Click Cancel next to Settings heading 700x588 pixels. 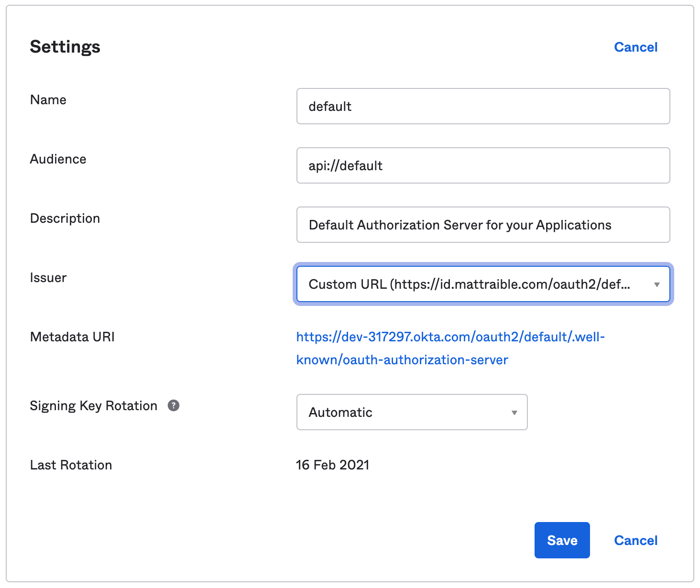[x=635, y=47]
